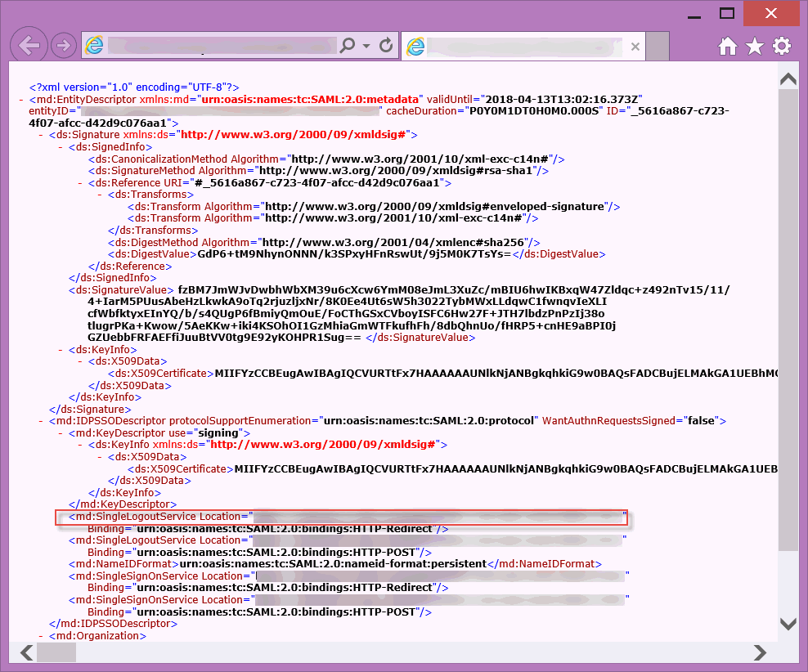
Task: Collapse the md:KeyDescriptor signing node
Action: 61,433
